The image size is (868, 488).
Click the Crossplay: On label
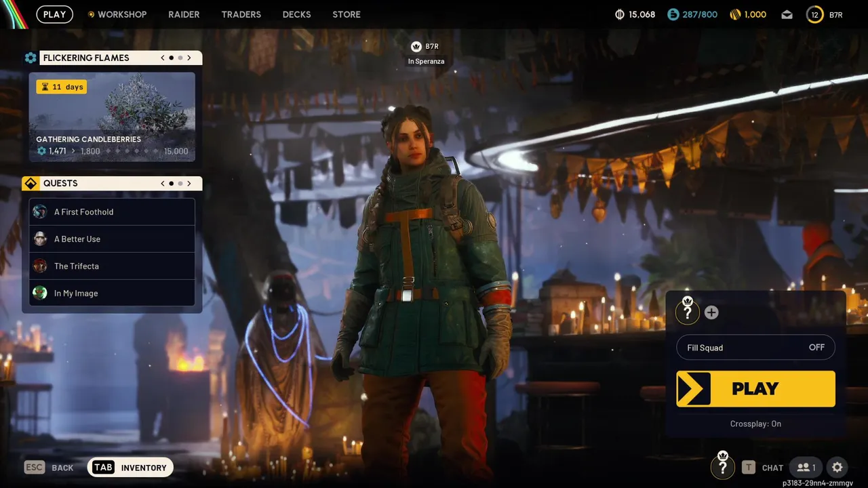point(755,424)
